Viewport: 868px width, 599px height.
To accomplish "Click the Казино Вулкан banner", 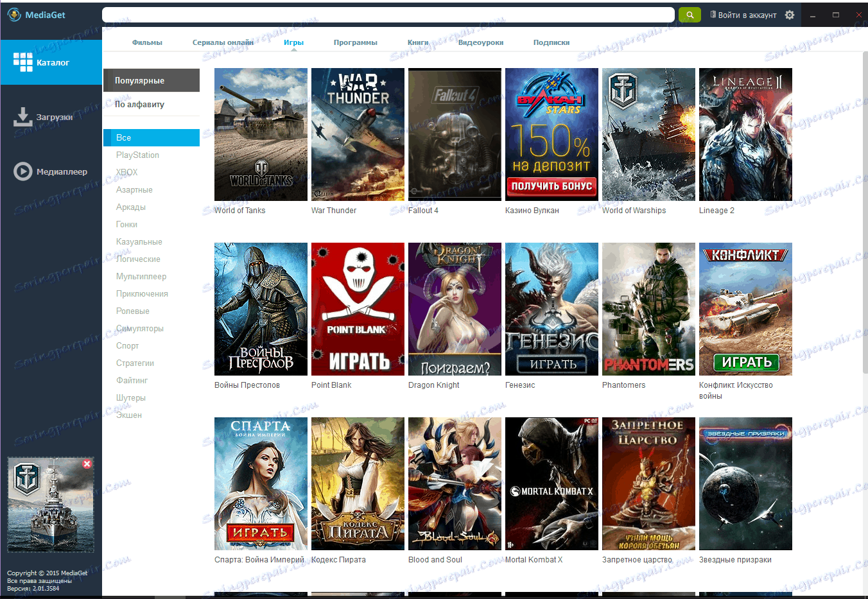I will (551, 134).
